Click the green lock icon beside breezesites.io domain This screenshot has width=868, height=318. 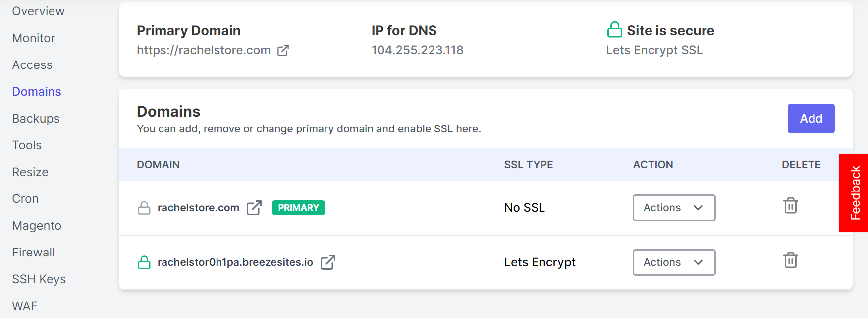[144, 262]
